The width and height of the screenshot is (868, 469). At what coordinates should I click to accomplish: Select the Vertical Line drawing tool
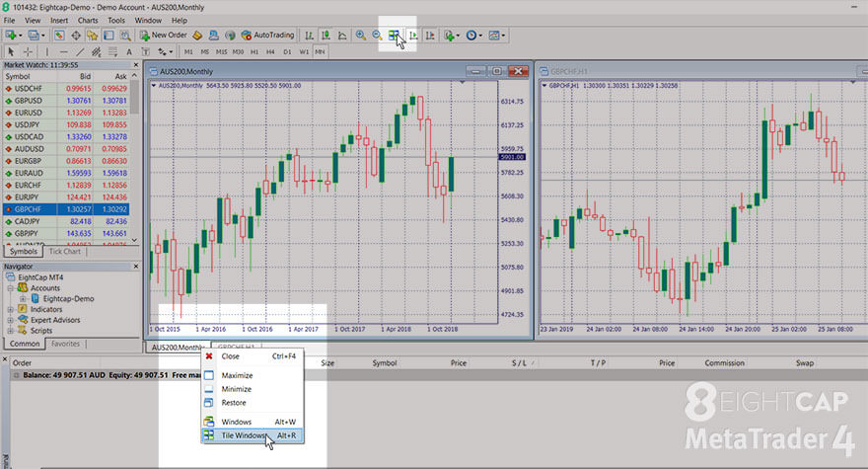(x=47, y=52)
